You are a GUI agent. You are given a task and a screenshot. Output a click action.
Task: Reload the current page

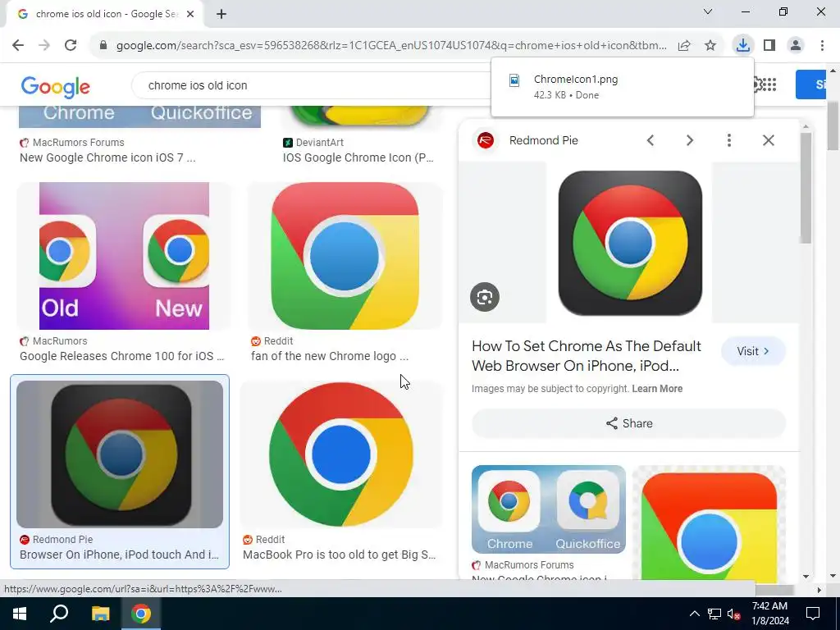[71, 46]
